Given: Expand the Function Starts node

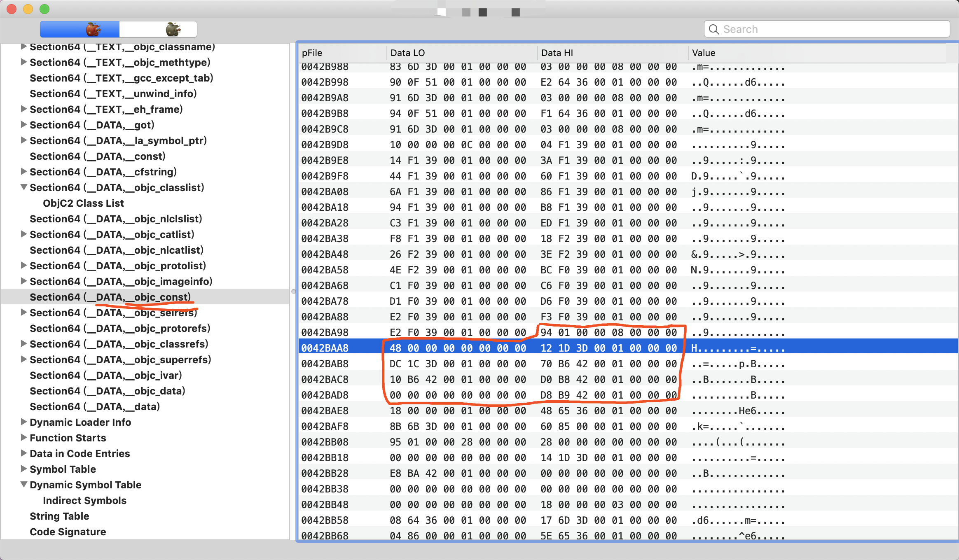Looking at the screenshot, I should [x=24, y=438].
